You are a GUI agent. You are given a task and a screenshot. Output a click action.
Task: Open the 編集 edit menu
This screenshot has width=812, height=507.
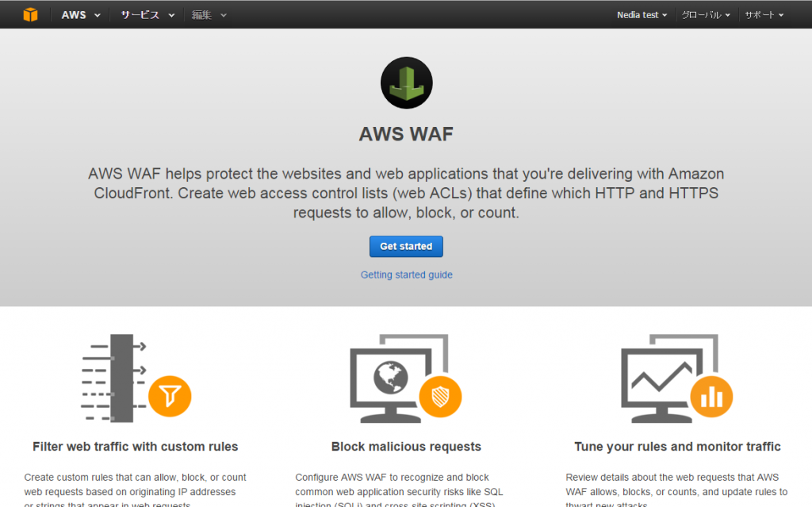click(x=209, y=15)
